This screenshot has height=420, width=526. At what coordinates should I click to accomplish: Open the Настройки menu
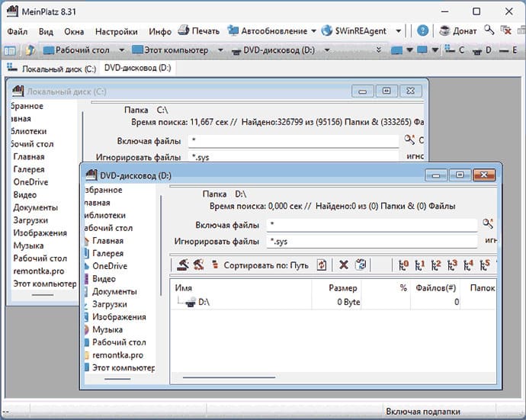(117, 31)
